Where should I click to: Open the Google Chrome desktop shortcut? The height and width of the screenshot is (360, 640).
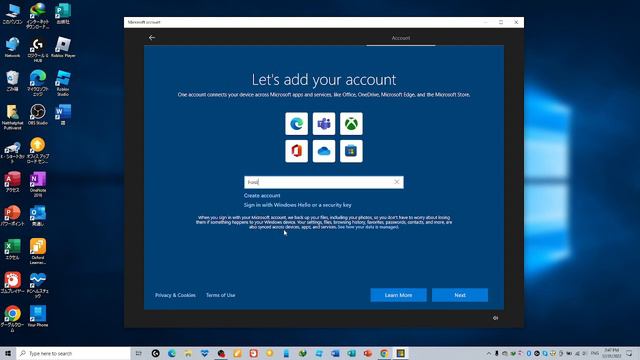[x=12, y=319]
